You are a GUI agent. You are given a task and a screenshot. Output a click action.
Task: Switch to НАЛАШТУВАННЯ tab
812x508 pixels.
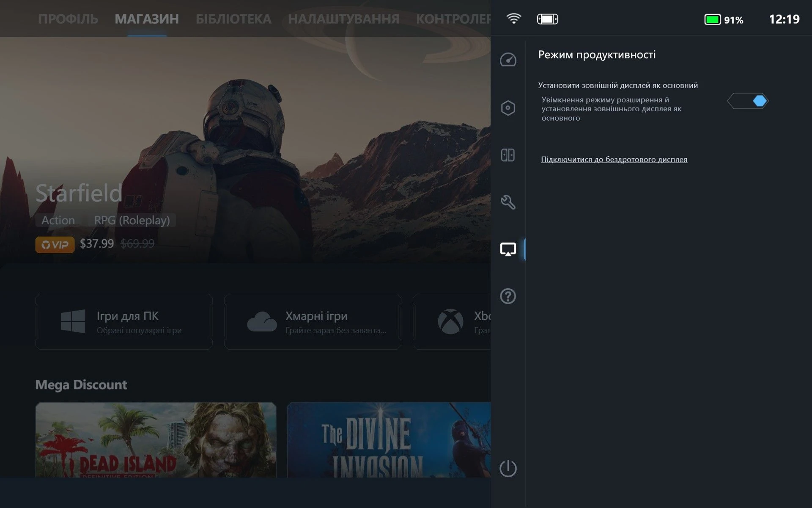(343, 19)
